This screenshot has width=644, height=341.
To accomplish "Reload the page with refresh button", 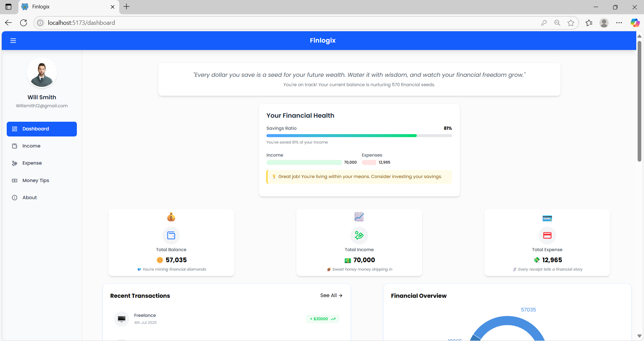I will click(x=23, y=23).
